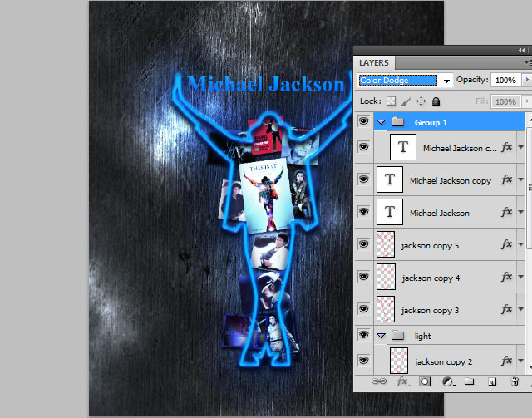Image resolution: width=532 pixels, height=418 pixels.
Task: Hide Group 1 visibility eye
Action: coord(364,121)
